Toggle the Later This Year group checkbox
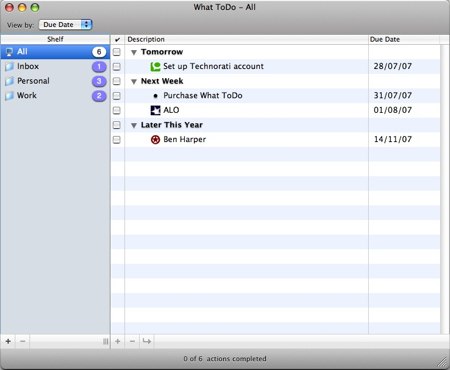450x370 pixels. click(x=117, y=125)
